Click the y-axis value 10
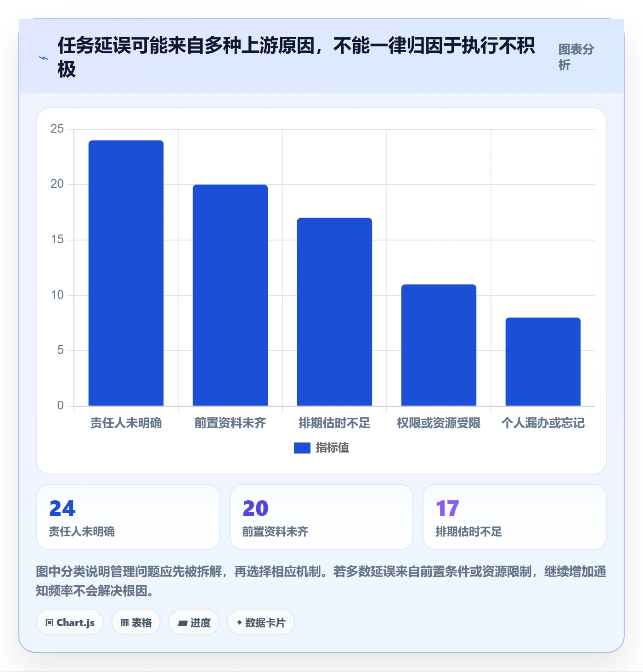Image resolution: width=643 pixels, height=672 pixels. [57, 295]
